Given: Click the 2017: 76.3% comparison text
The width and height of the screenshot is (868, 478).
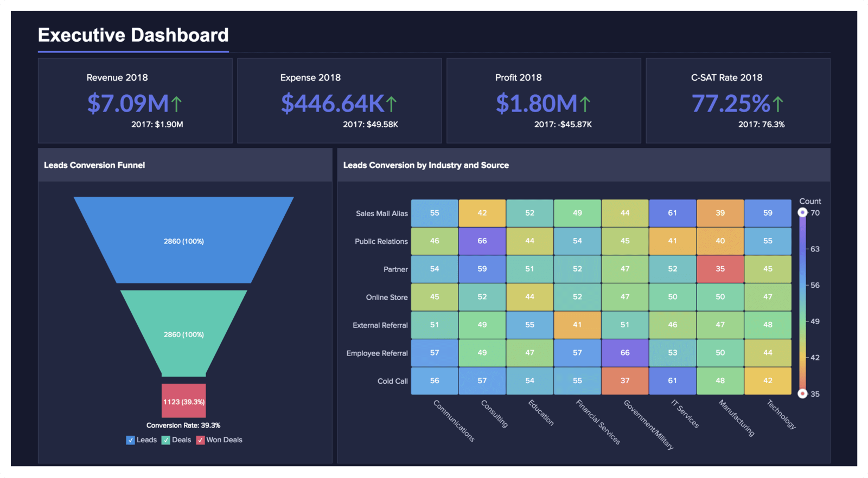Looking at the screenshot, I should point(762,125).
